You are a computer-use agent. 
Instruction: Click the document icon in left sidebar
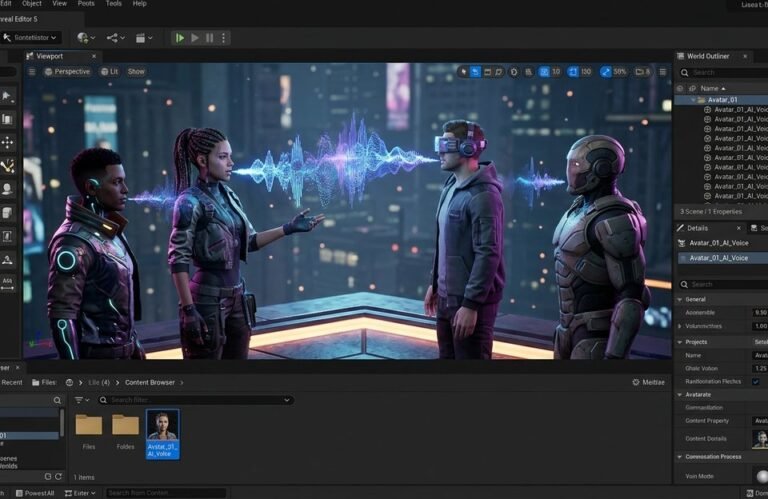pos(7,236)
